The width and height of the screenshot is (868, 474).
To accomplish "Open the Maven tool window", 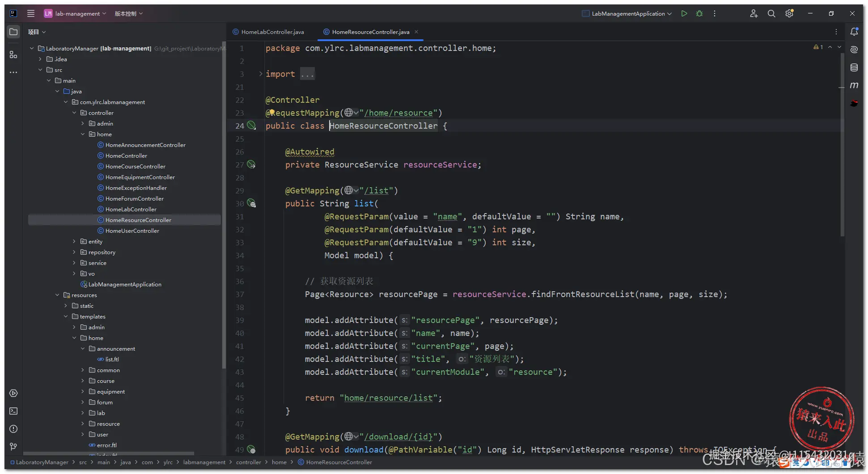I will [x=854, y=85].
